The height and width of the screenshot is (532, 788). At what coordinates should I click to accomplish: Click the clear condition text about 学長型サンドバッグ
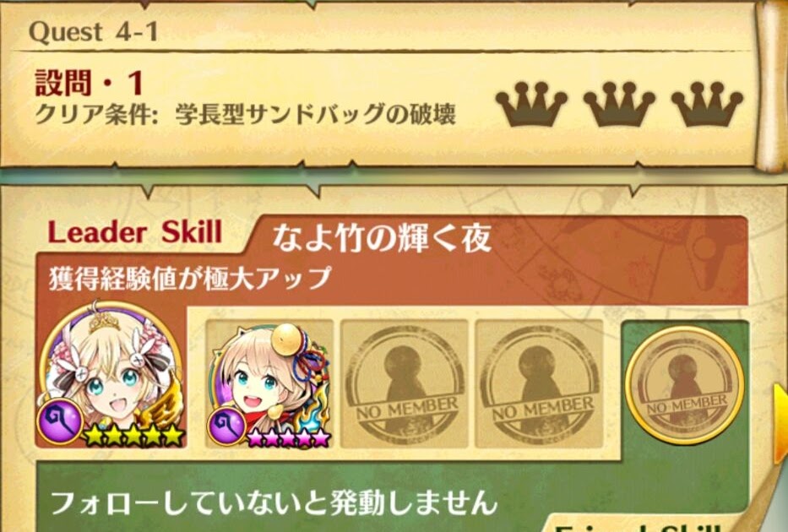click(245, 115)
